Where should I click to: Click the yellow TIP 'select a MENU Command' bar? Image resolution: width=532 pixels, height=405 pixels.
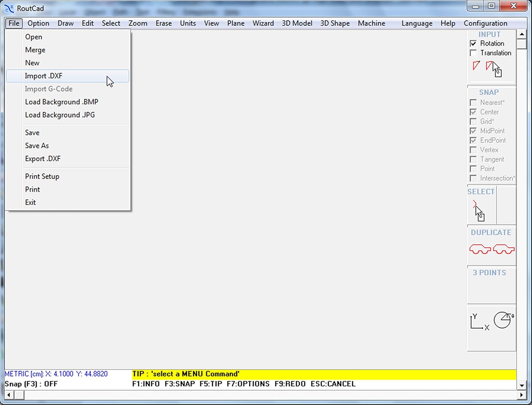[324, 374]
